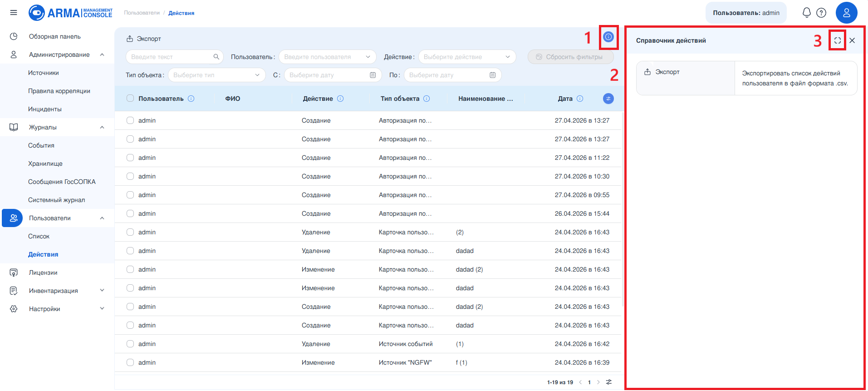Click info icon next to Действие column
The height and width of the screenshot is (391, 868).
(340, 99)
